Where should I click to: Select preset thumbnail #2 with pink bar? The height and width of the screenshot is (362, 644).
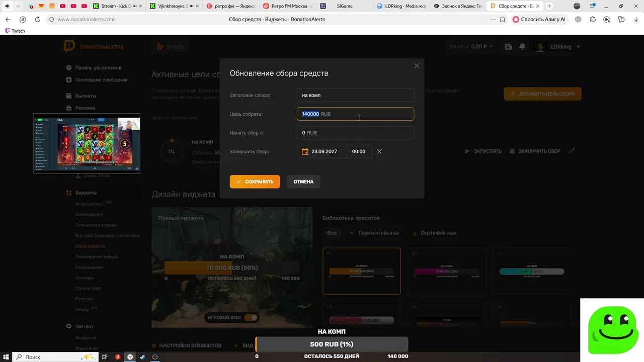point(447,271)
